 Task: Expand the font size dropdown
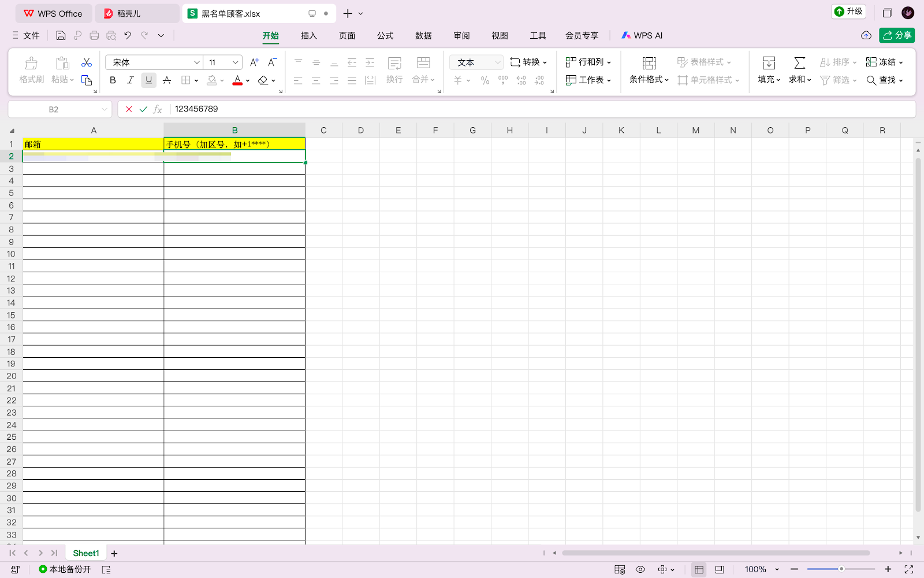(x=236, y=62)
